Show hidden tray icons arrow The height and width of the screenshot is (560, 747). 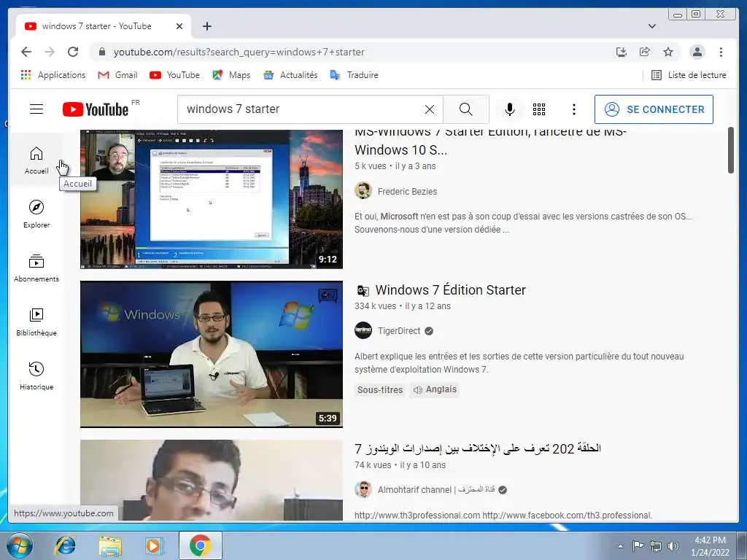620,546
